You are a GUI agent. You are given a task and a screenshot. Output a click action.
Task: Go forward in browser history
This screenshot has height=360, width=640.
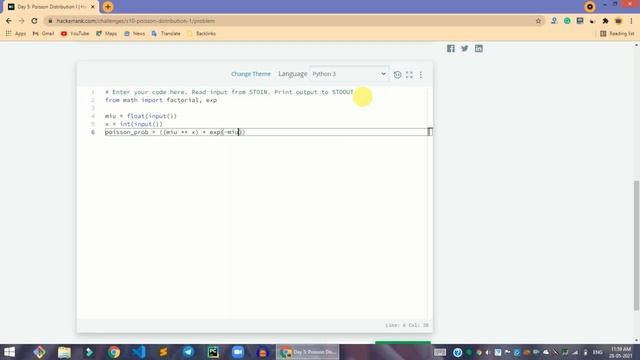tap(21, 21)
